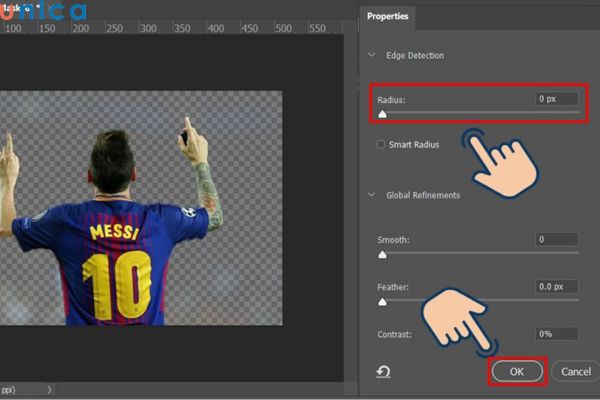Click the Smooth slider handle
This screenshot has height=400, width=600.
(382, 255)
